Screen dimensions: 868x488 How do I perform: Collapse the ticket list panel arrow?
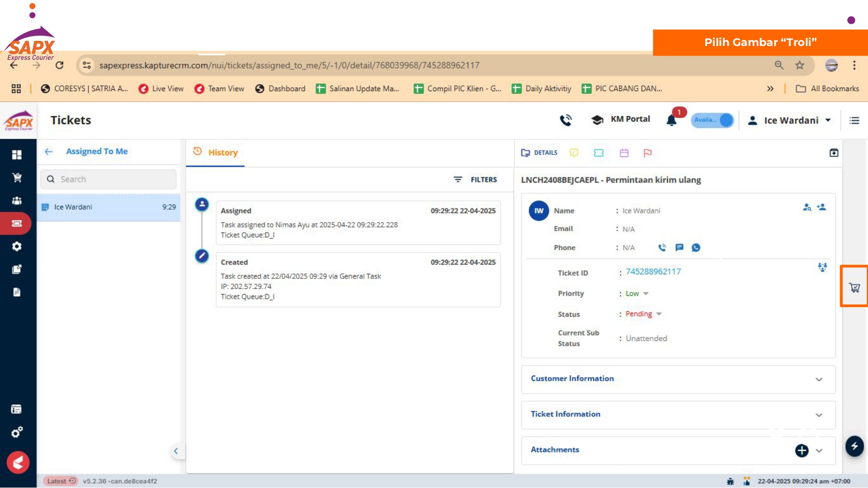pyautogui.click(x=176, y=451)
